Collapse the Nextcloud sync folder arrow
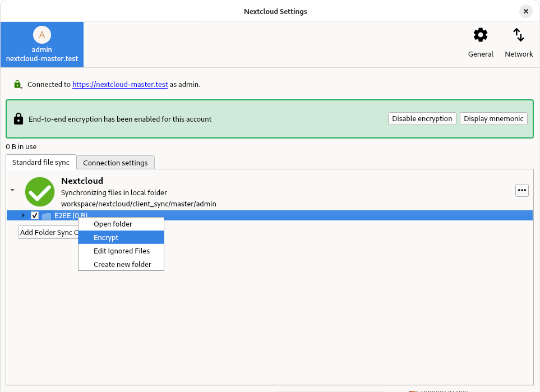 (x=12, y=190)
